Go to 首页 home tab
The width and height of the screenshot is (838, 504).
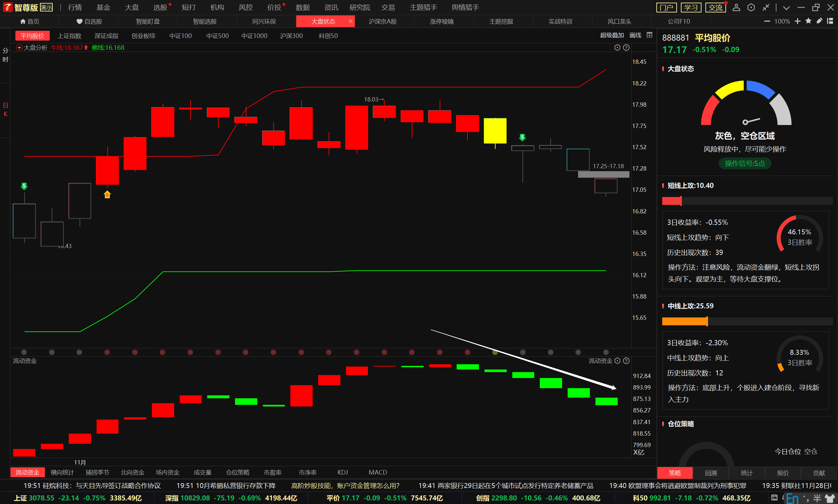(29, 21)
